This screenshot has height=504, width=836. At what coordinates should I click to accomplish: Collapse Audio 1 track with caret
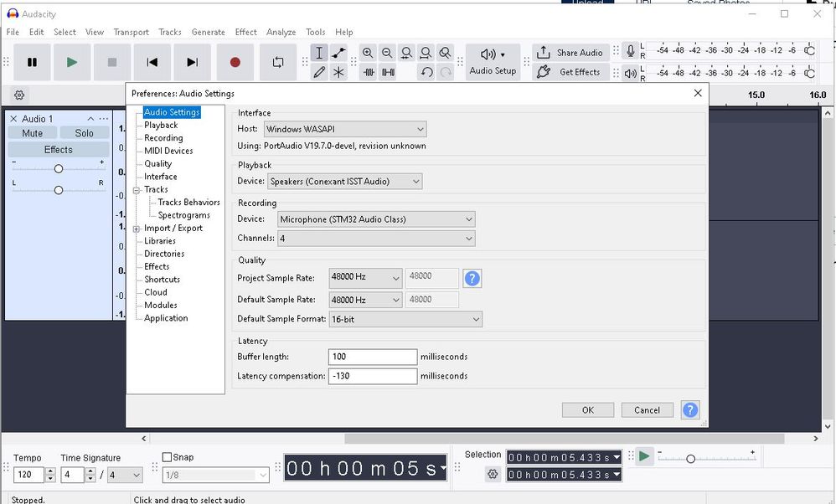(90, 119)
